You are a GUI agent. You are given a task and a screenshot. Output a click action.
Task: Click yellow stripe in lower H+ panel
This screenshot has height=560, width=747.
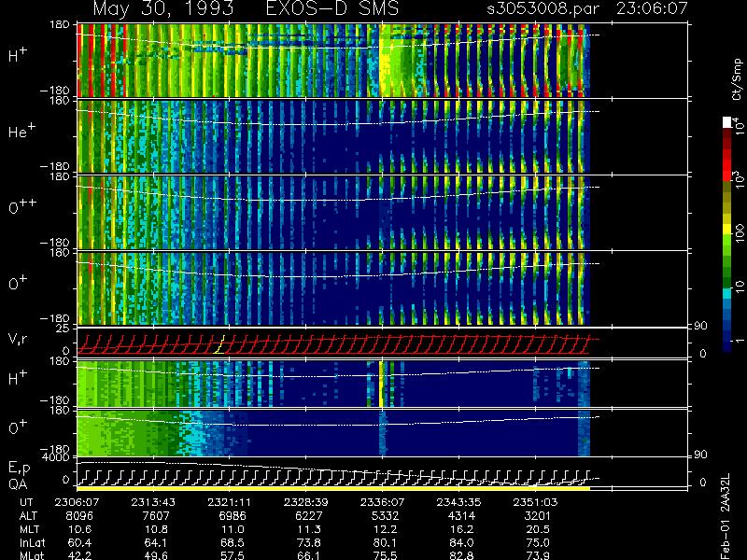[x=381, y=384]
